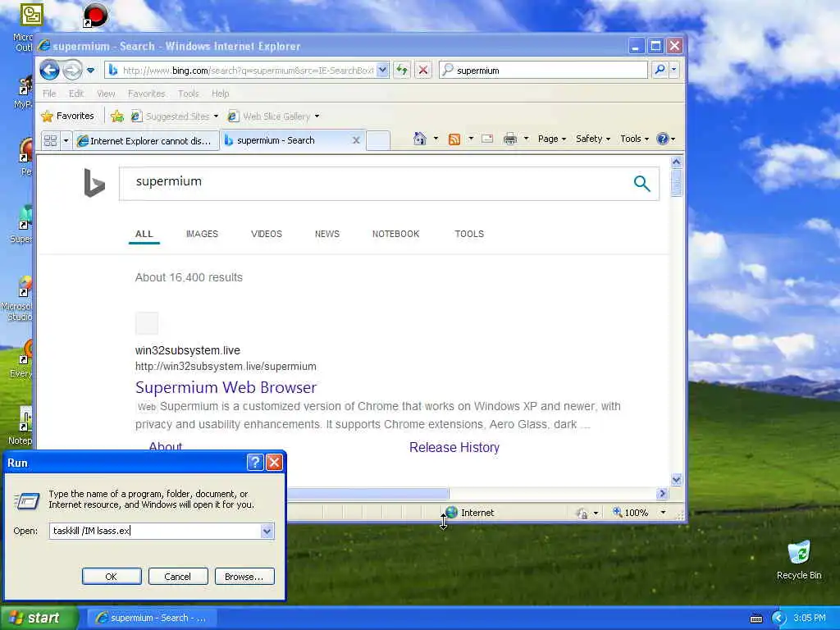This screenshot has height=630, width=840.
Task: Click the RSS Feeds icon
Action: tap(454, 139)
